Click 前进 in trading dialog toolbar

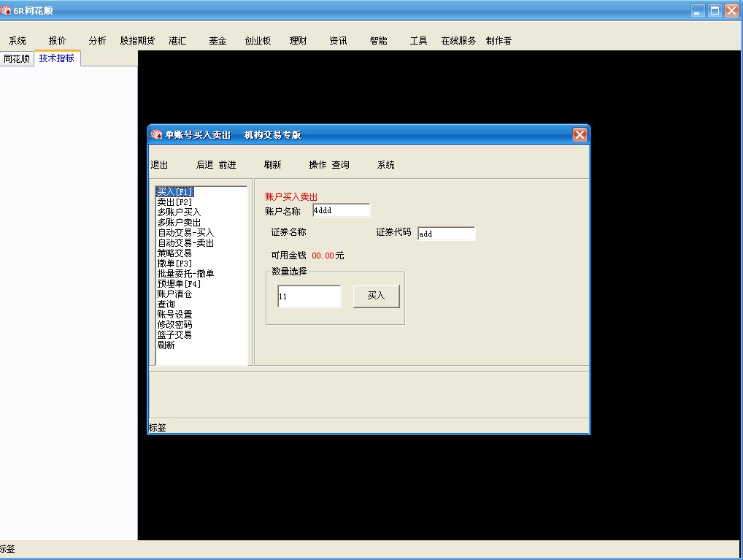click(228, 164)
